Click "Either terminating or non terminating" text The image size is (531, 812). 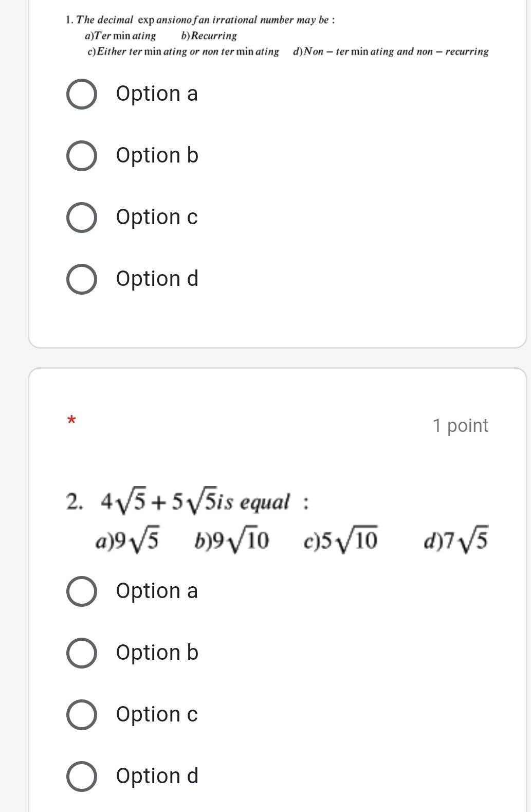click(x=184, y=52)
